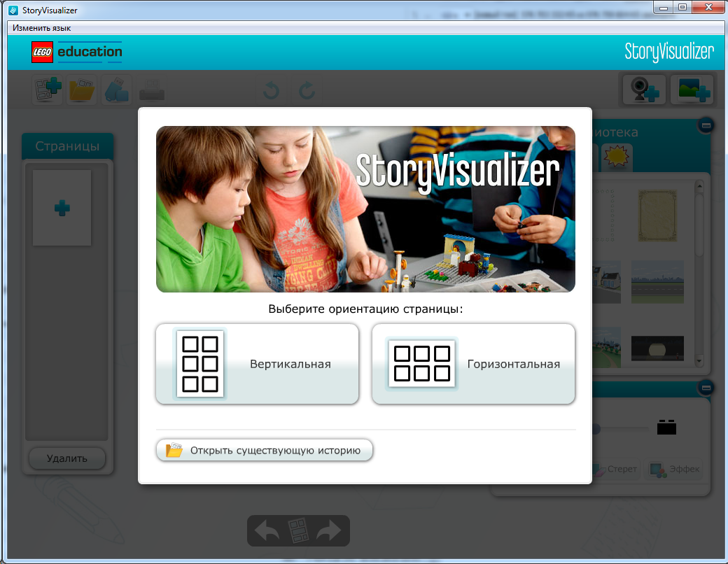Click the black brick size icon

tap(666, 427)
